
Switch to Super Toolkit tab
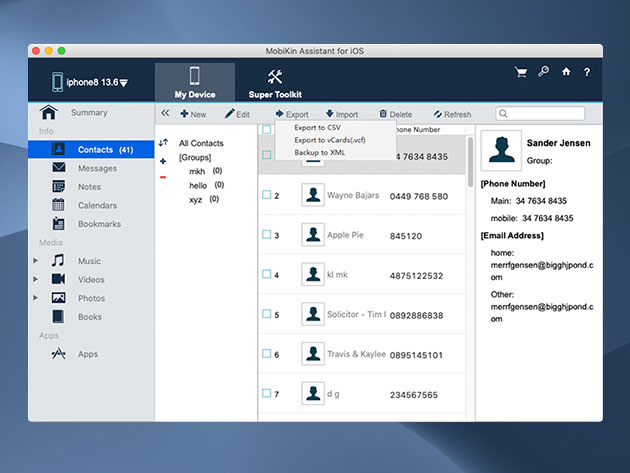[273, 82]
